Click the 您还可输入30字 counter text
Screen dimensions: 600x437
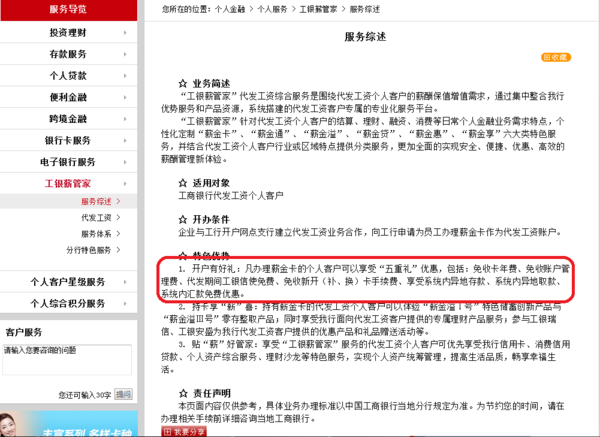pos(85,395)
